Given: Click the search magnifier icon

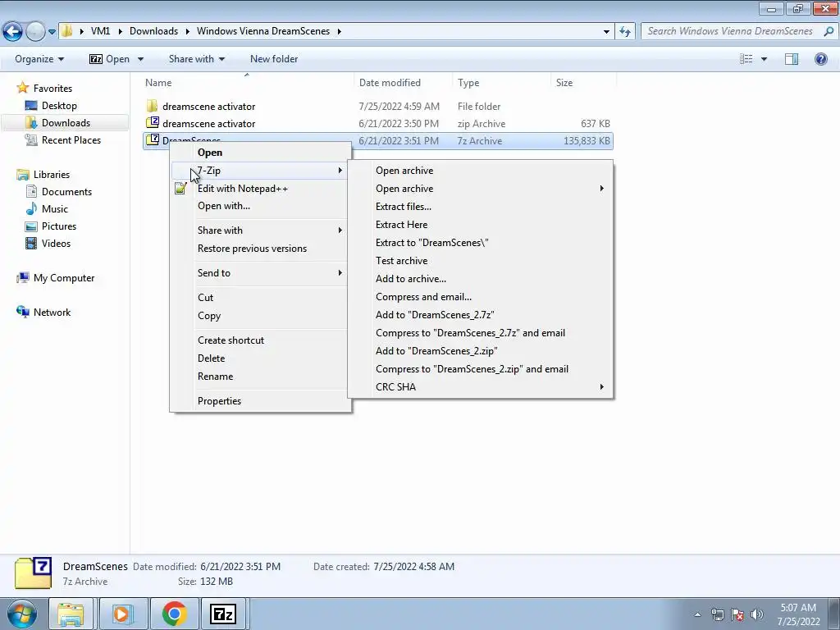Looking at the screenshot, I should click(x=829, y=31).
